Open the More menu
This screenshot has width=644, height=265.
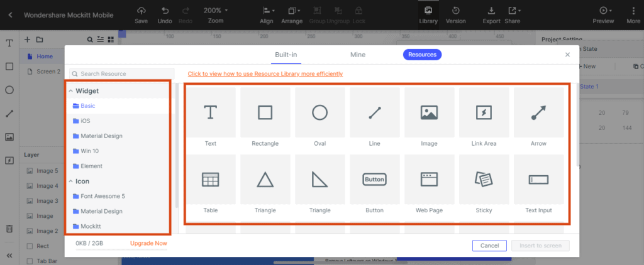(x=633, y=15)
